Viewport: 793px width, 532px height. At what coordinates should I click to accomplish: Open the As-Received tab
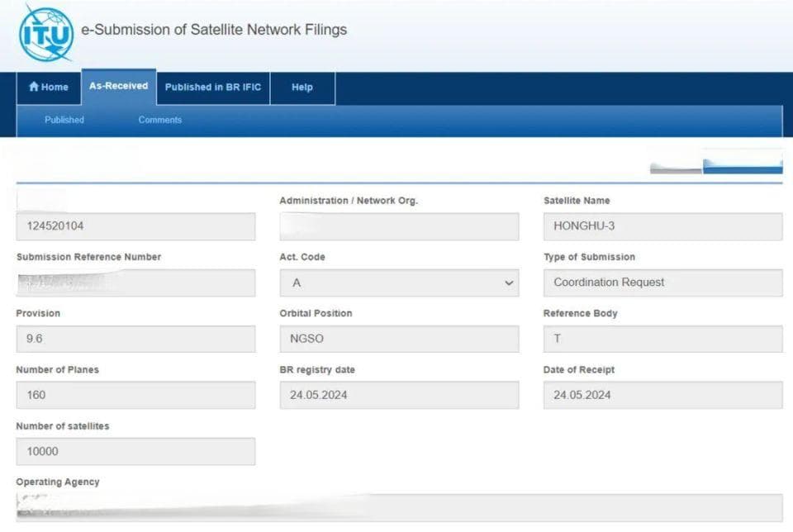119,87
